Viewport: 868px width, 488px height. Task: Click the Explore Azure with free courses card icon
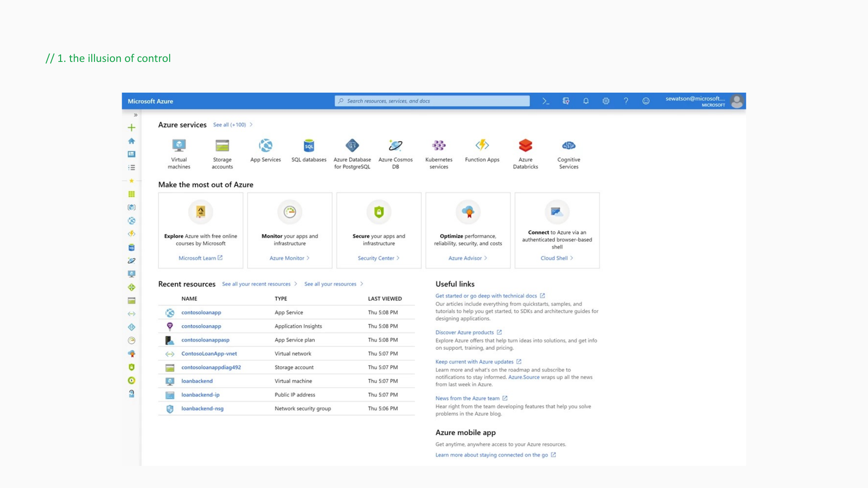(x=201, y=211)
